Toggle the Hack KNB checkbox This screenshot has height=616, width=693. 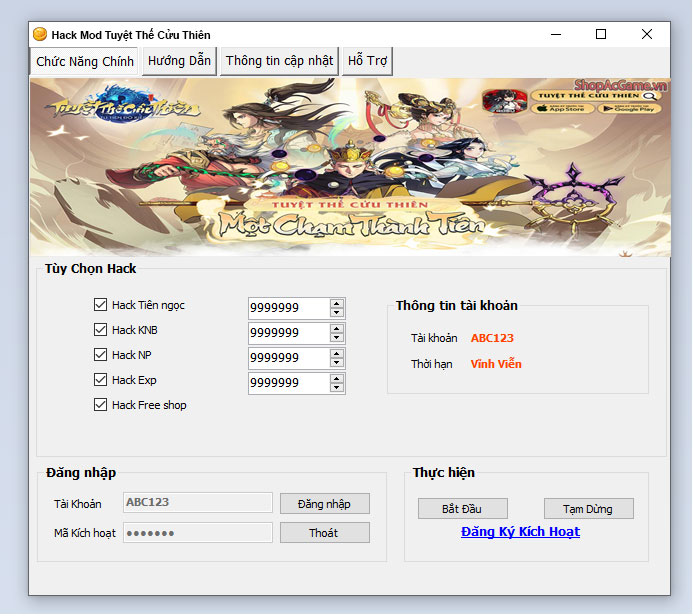(100, 330)
